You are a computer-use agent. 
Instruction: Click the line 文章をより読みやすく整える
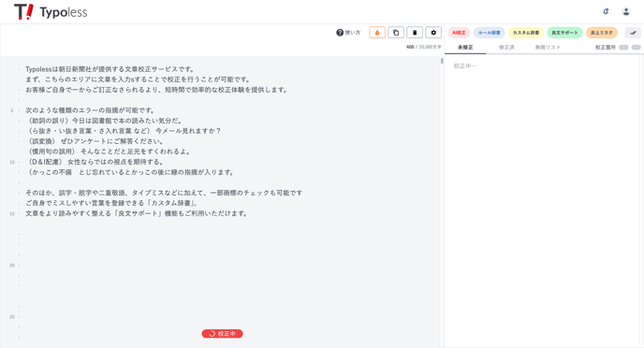(137, 213)
